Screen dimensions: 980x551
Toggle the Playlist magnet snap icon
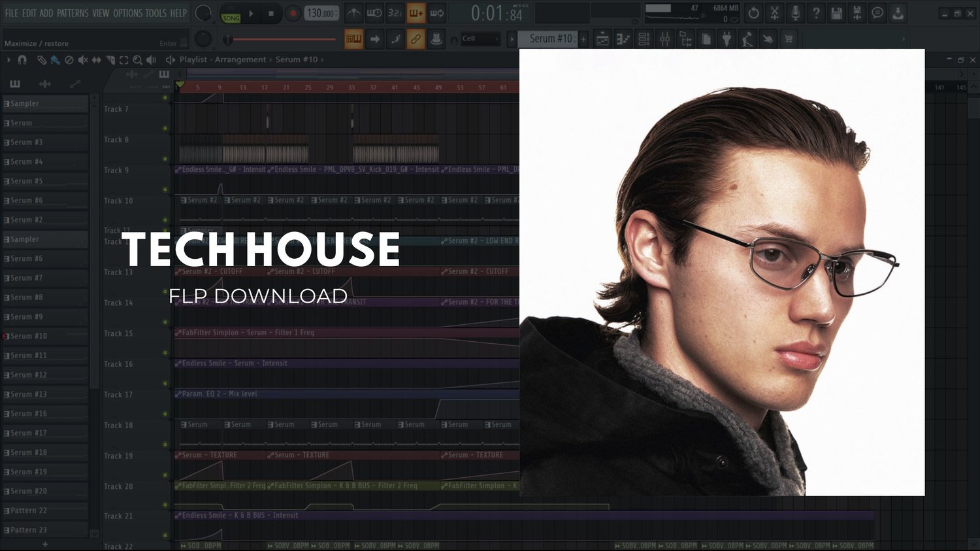tap(22, 60)
